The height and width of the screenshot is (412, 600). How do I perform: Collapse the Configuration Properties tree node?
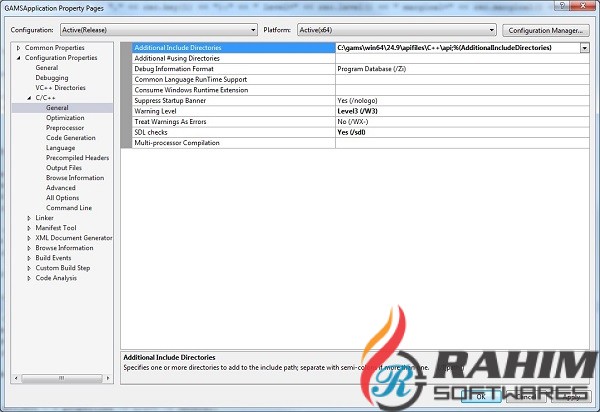[x=18, y=58]
